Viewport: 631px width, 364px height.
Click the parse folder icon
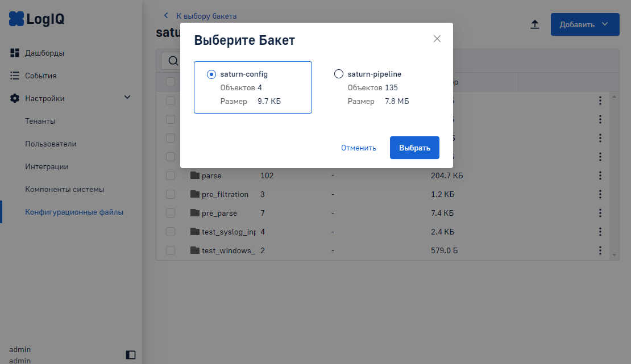coord(196,176)
